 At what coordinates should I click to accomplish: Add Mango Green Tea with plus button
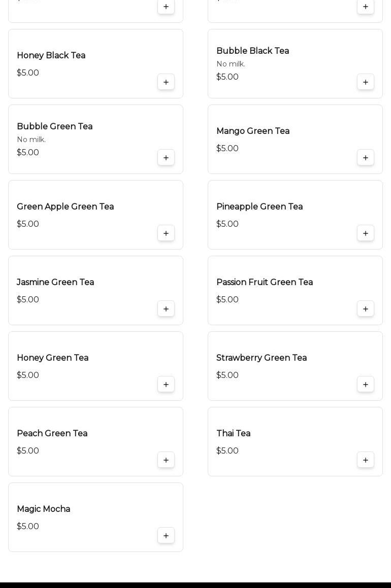tap(366, 158)
